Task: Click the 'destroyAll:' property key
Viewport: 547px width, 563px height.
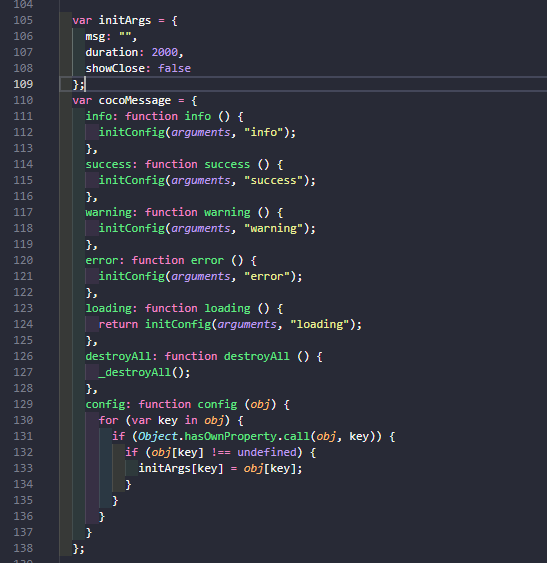Action: tap(121, 356)
